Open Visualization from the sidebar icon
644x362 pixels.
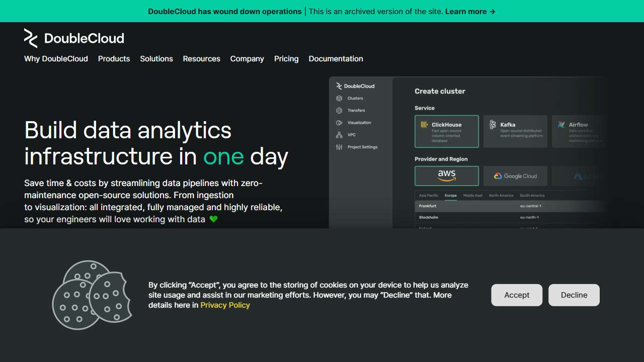339,123
